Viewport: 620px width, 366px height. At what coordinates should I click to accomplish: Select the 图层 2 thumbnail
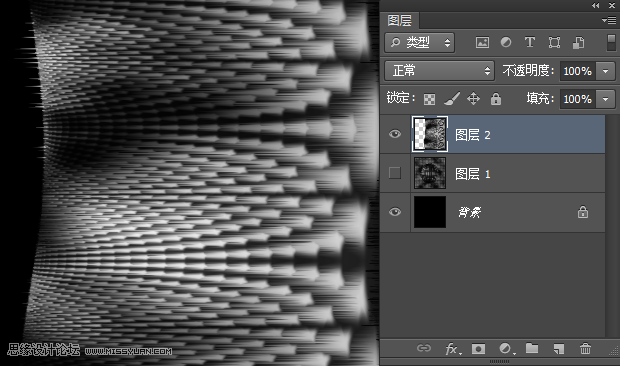430,134
